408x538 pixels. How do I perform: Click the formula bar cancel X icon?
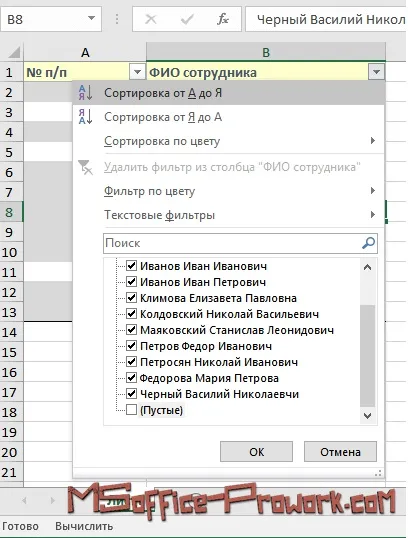point(151,19)
